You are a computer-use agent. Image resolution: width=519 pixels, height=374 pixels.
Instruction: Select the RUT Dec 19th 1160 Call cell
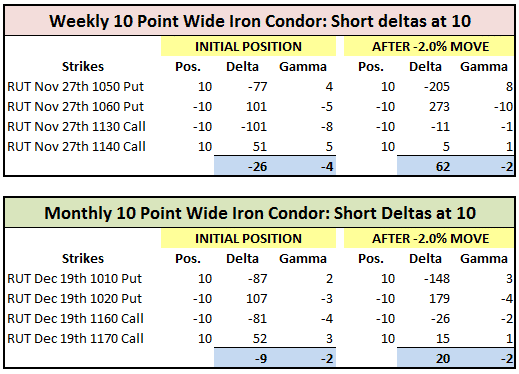[75, 319]
